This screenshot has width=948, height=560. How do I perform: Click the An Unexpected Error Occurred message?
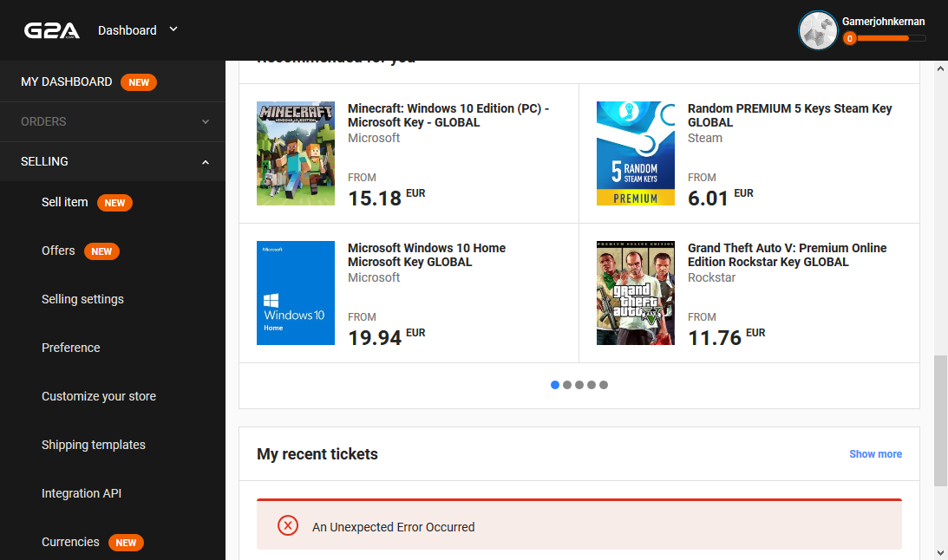click(394, 527)
